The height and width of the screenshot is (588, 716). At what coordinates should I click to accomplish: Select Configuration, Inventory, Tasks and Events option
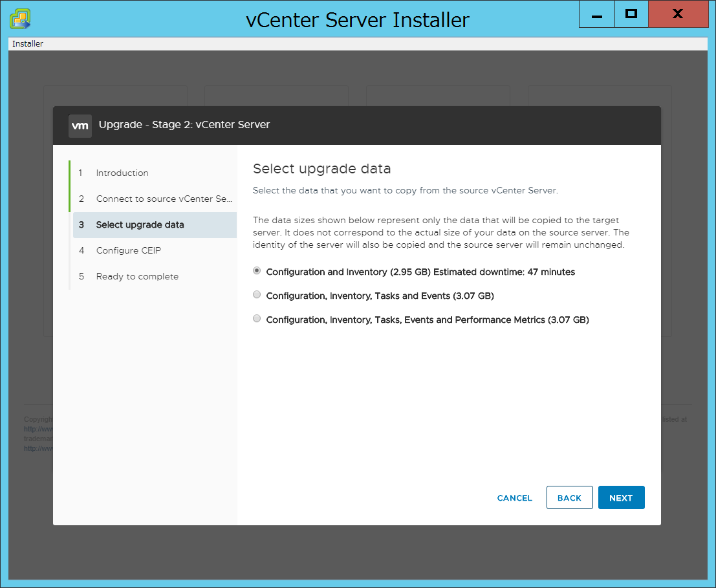257,295
